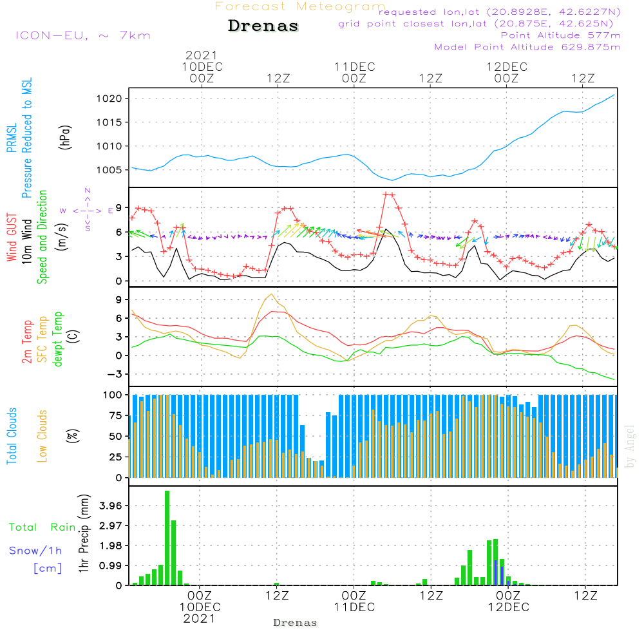
Task: Select the 1005 pressure tick value
Action: tap(109, 170)
